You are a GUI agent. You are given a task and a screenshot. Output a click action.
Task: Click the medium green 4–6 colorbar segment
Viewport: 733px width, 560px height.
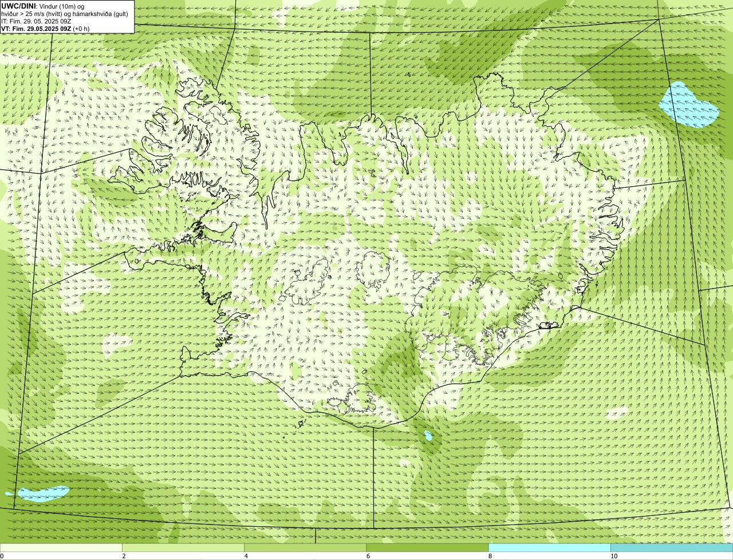pos(305,548)
